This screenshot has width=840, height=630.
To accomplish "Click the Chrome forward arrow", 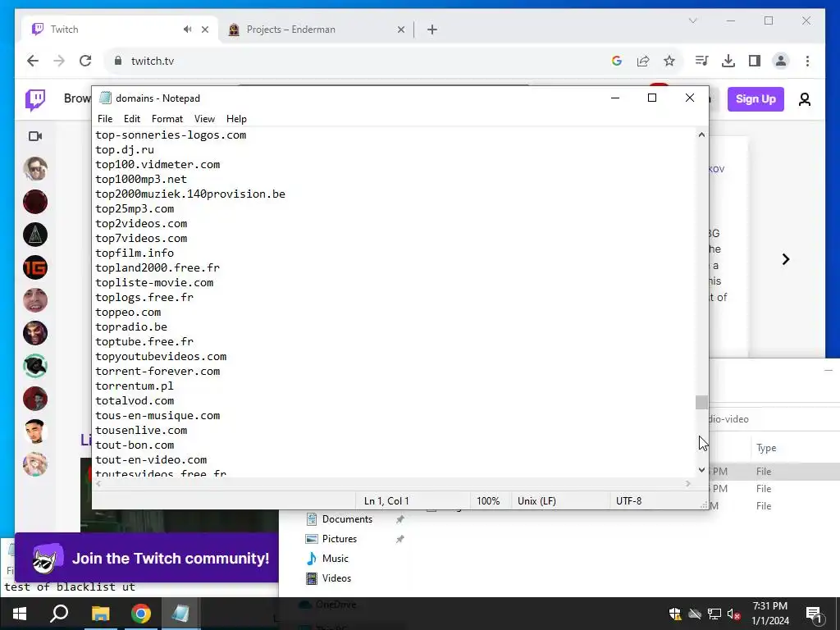I will (59, 61).
